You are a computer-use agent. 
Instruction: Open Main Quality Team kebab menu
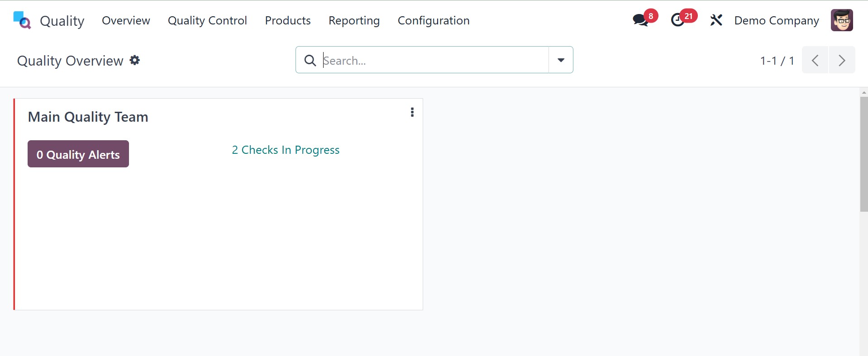pos(412,112)
